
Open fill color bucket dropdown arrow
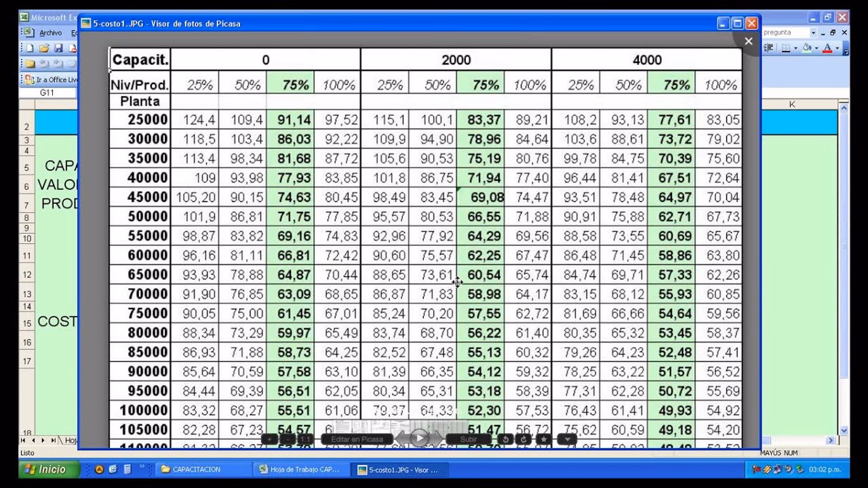coord(816,48)
